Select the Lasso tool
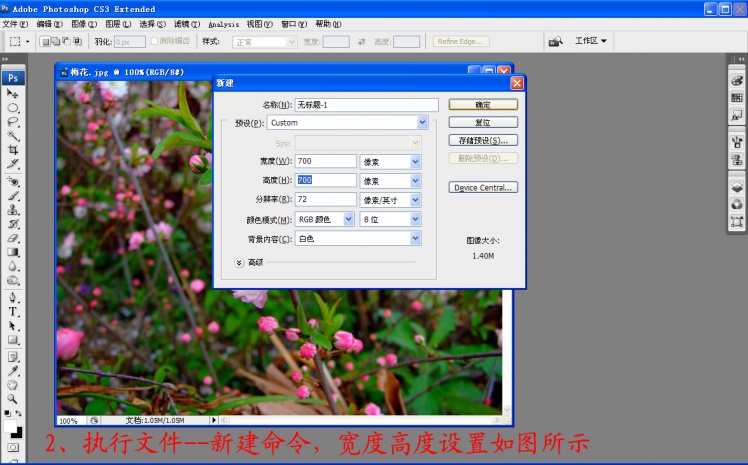Viewport: 748px width, 465px height. (14, 121)
